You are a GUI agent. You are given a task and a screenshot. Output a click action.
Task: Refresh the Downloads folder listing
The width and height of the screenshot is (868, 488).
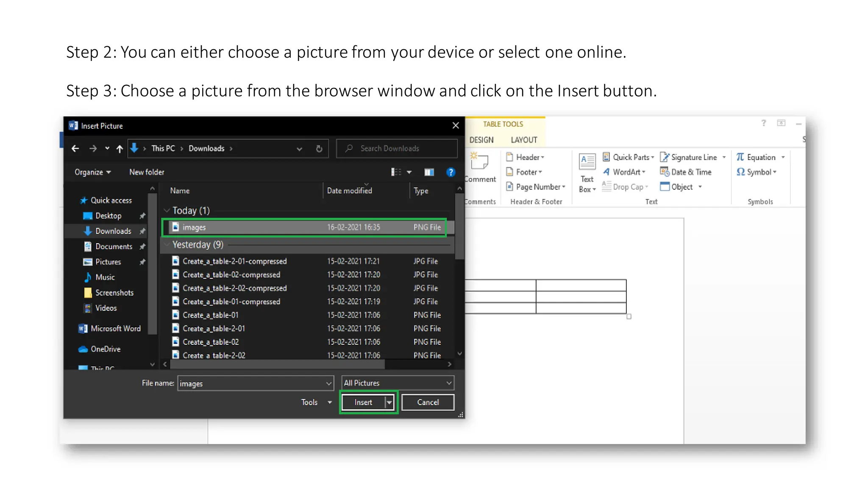tap(319, 149)
